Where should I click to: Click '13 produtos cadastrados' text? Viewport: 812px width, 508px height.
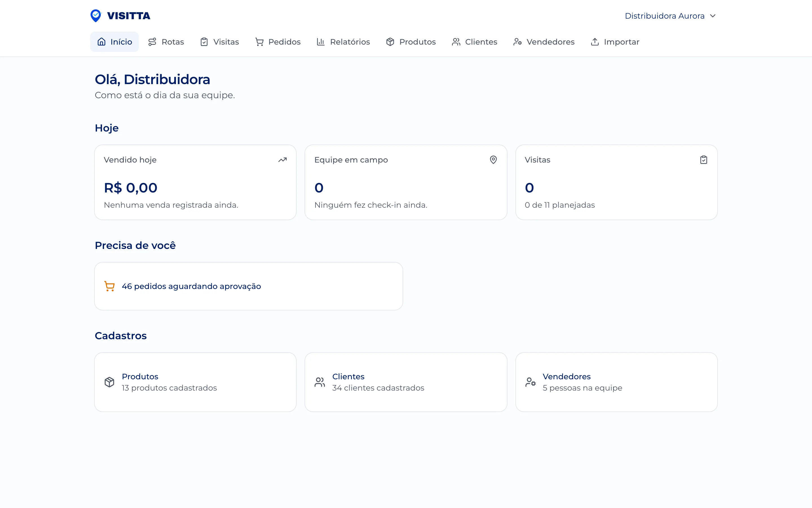click(169, 388)
